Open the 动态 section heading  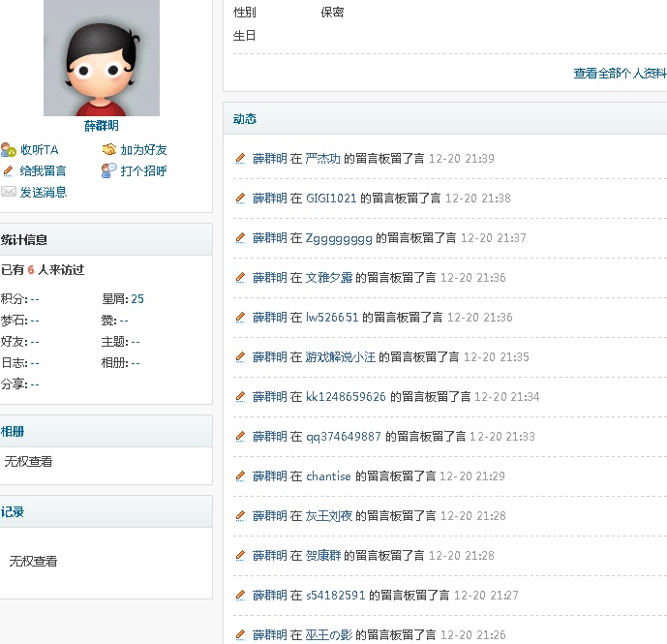click(x=245, y=119)
